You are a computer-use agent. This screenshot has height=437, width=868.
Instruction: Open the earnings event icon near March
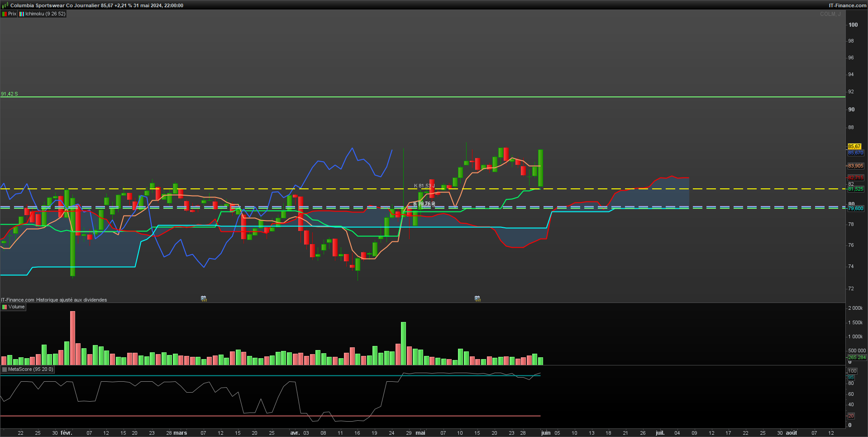pyautogui.click(x=204, y=298)
